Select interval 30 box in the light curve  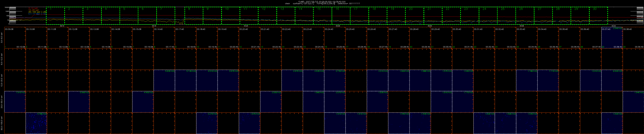599,16
